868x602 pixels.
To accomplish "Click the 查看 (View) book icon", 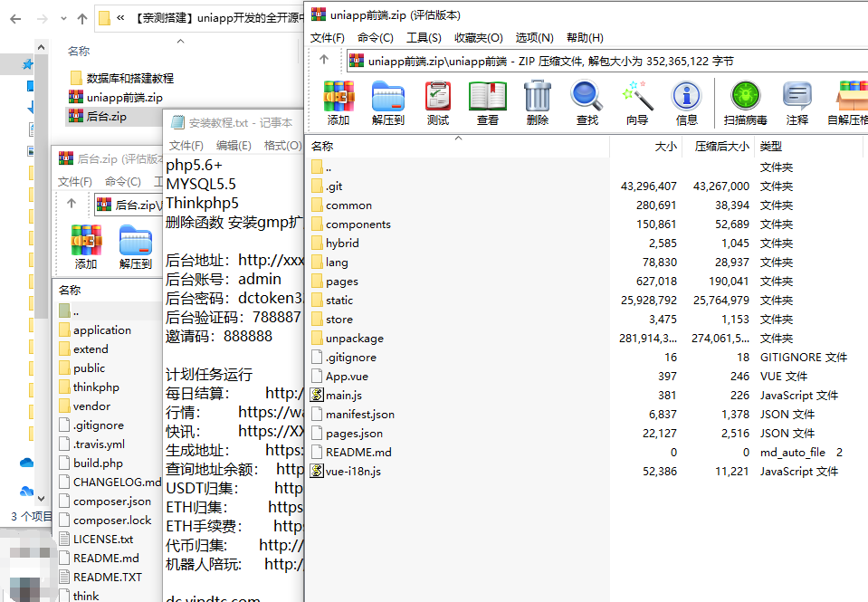I will (x=488, y=96).
